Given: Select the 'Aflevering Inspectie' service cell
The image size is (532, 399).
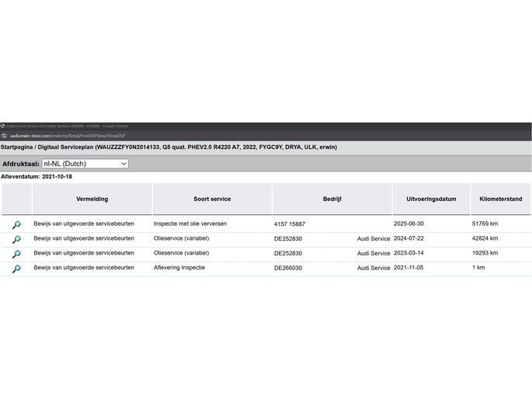Looking at the screenshot, I should point(179,268).
